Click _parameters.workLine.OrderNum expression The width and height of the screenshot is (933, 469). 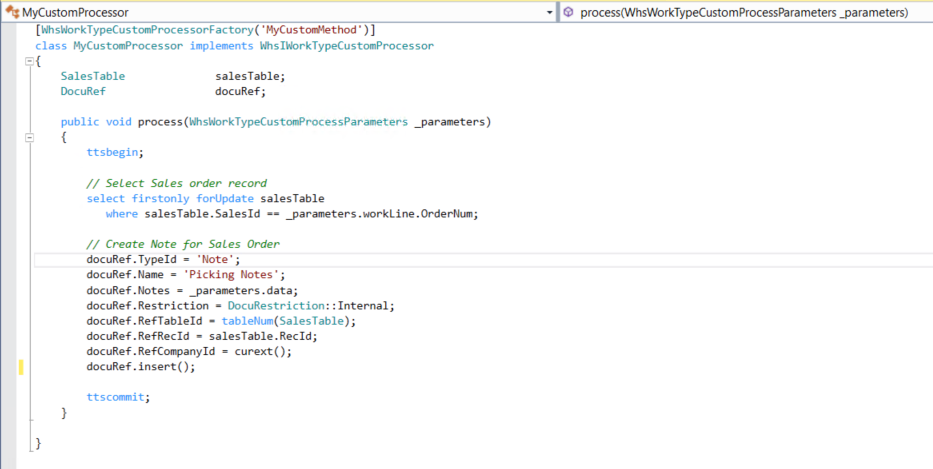coord(382,214)
